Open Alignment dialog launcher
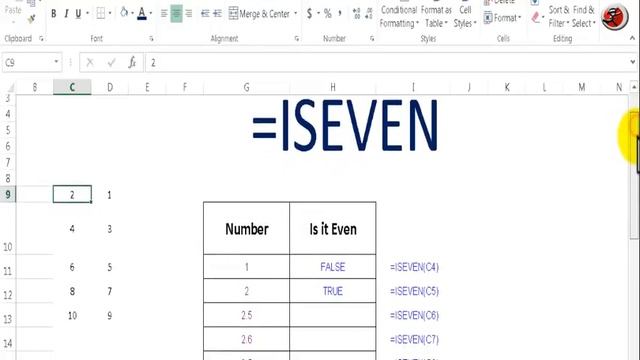The height and width of the screenshot is (360, 640). click(297, 39)
